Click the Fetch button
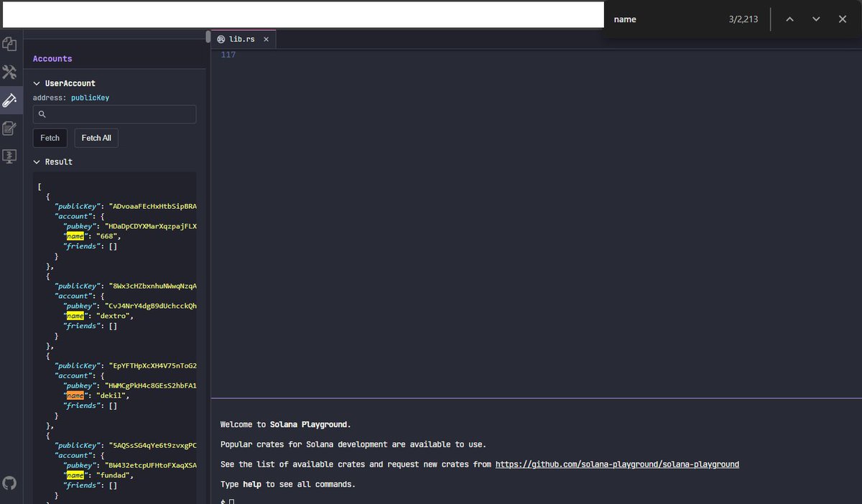Screen dimensions: 862x504 (x=50, y=138)
